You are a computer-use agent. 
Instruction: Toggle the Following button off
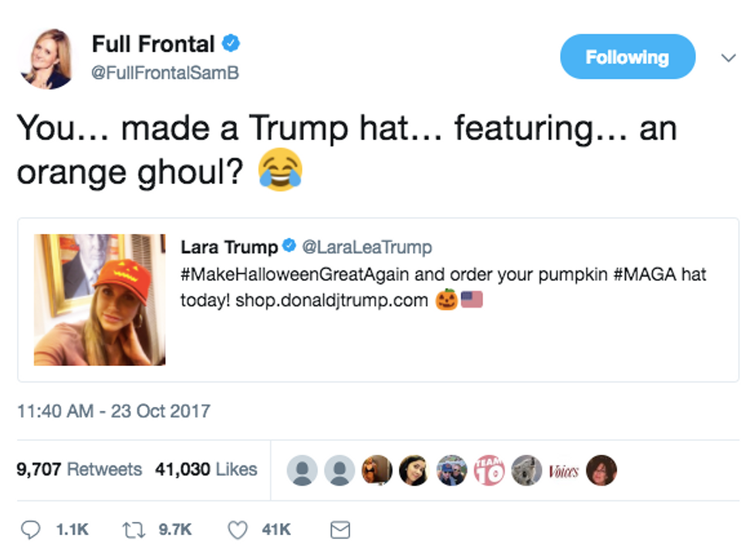pyautogui.click(x=627, y=56)
